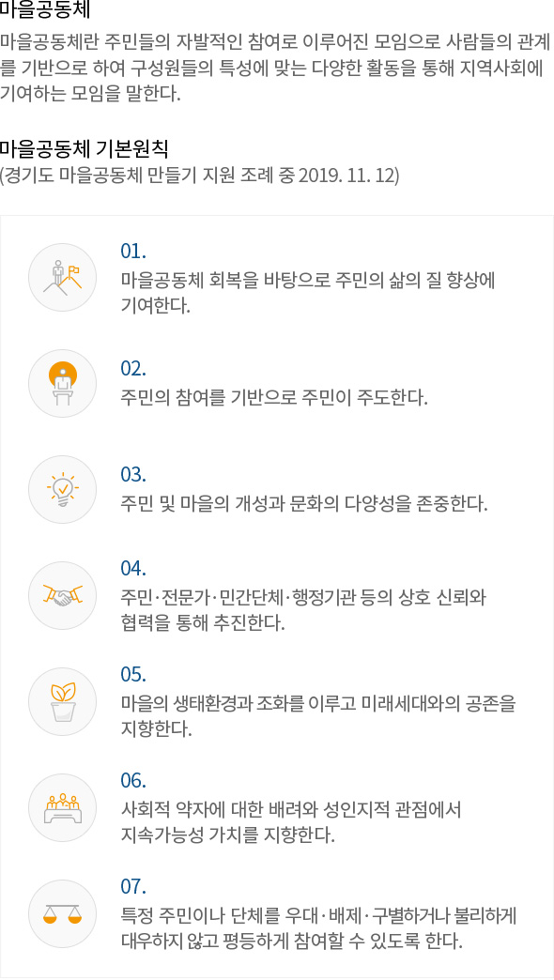Click the handshake icon for principle 04
The width and height of the screenshot is (554, 980).
[x=63, y=596]
